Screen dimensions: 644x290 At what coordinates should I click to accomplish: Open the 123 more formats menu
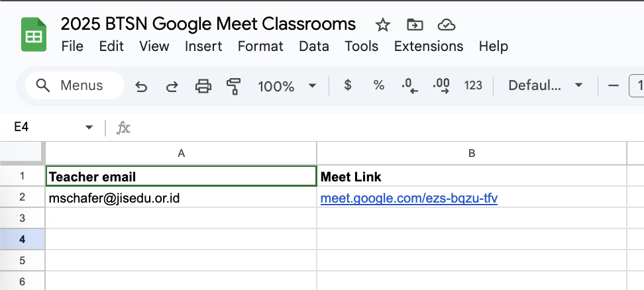click(x=473, y=85)
